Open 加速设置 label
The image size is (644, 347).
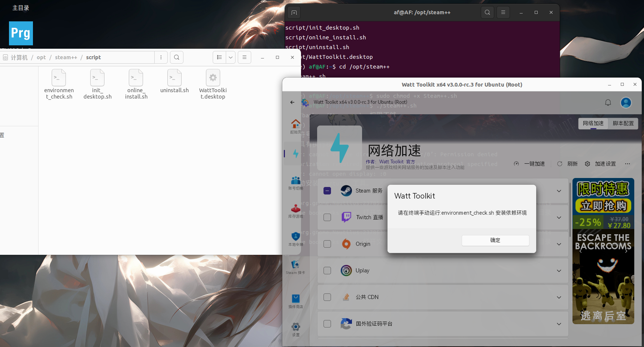605,164
